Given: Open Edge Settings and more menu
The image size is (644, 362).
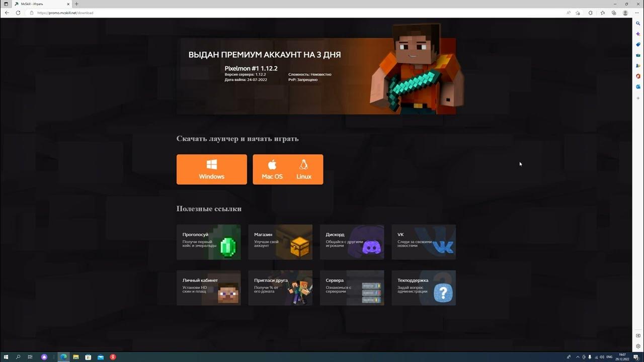Looking at the screenshot, I should (x=637, y=13).
